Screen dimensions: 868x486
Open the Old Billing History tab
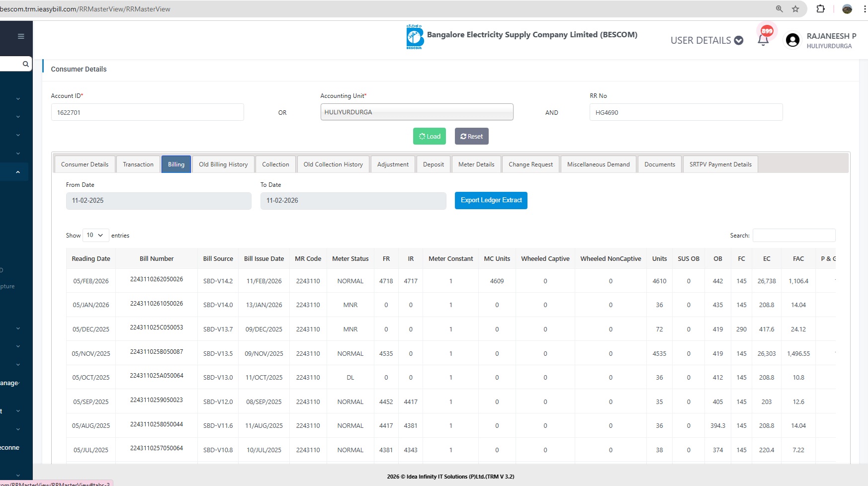pos(223,164)
